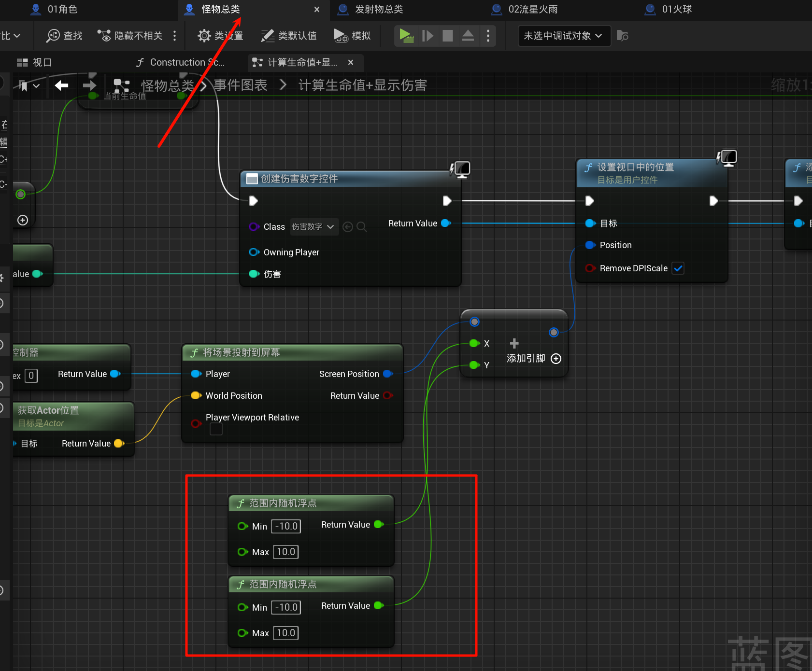Viewport: 812px width, 671px height.
Task: Click 添加引脚 add pin button
Action: (x=556, y=359)
